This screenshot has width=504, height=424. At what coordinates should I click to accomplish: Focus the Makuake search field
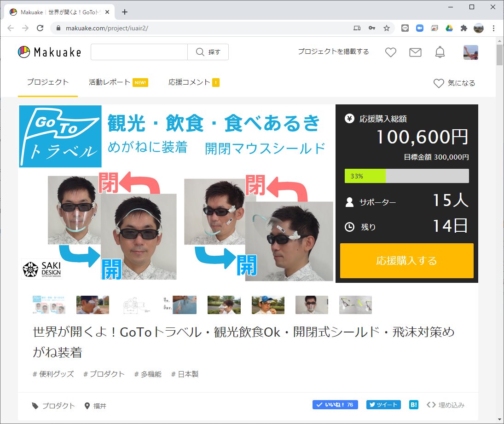tap(139, 52)
